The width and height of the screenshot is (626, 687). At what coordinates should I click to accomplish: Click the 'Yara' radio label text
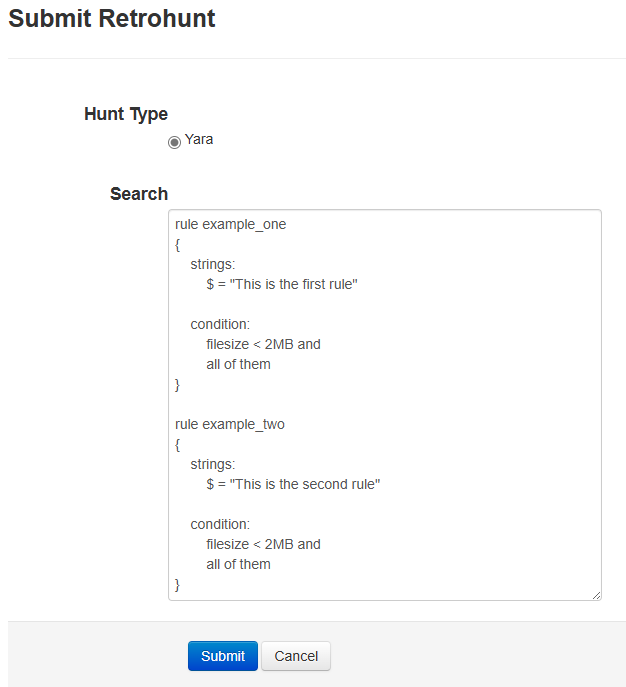pyautogui.click(x=199, y=139)
